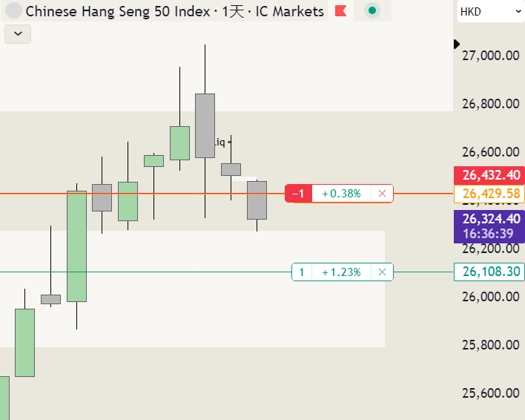525x420 pixels.
Task: Select the green long position quantity 1
Action: 302,272
